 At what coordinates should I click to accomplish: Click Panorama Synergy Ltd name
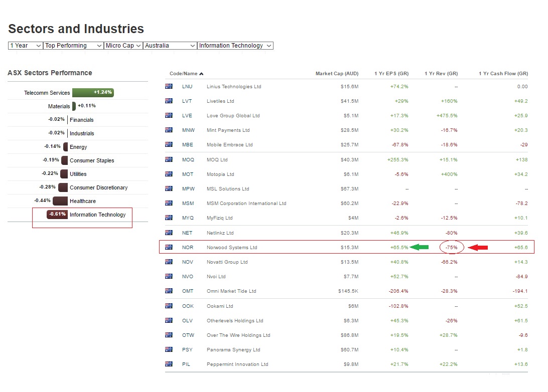pos(233,350)
